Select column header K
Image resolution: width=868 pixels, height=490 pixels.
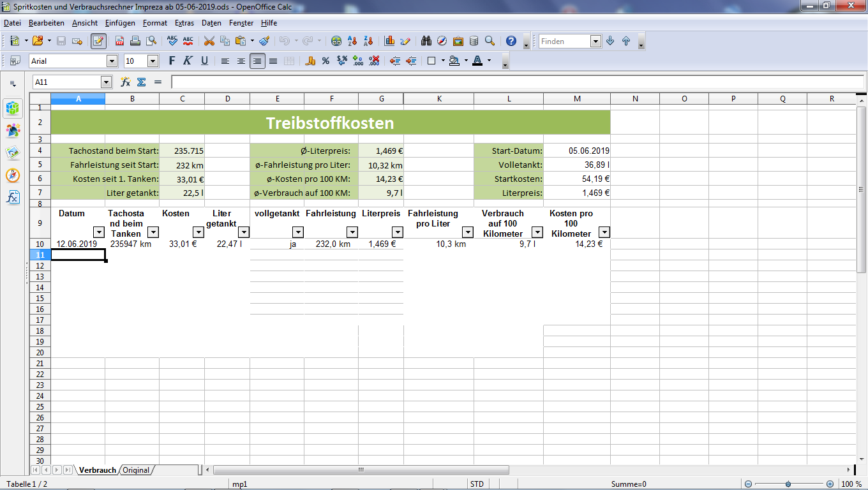(x=438, y=99)
